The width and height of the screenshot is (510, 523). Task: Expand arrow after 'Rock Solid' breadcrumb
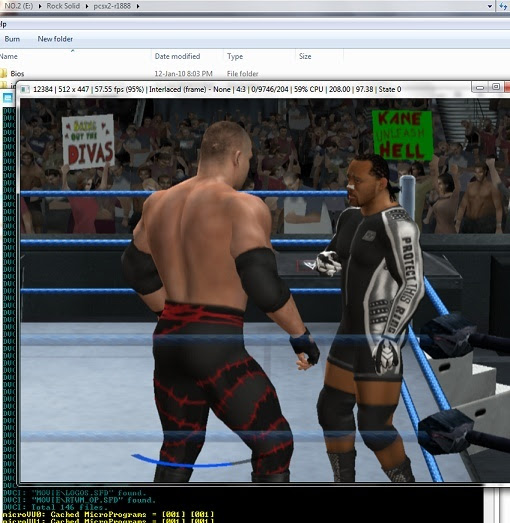point(87,6)
